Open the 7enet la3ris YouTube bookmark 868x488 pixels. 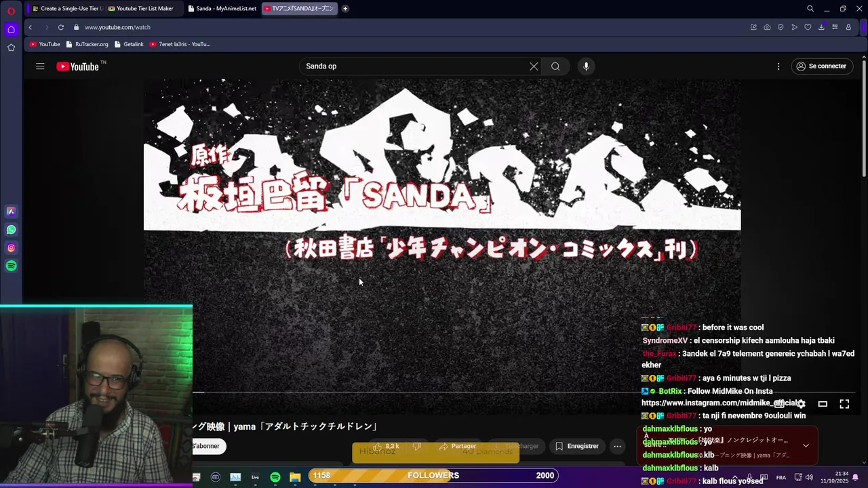point(180,44)
